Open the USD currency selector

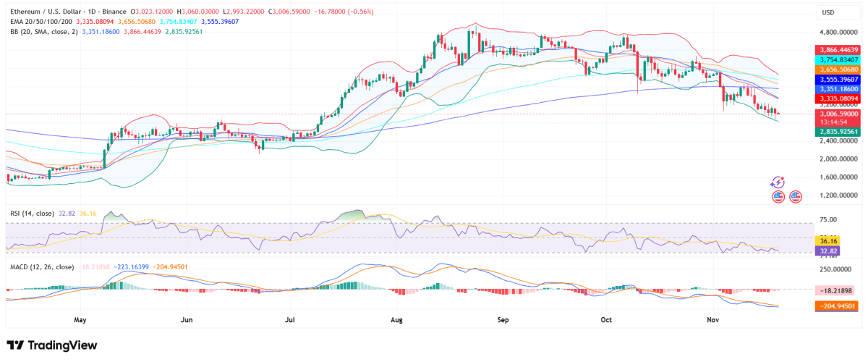coord(829,13)
